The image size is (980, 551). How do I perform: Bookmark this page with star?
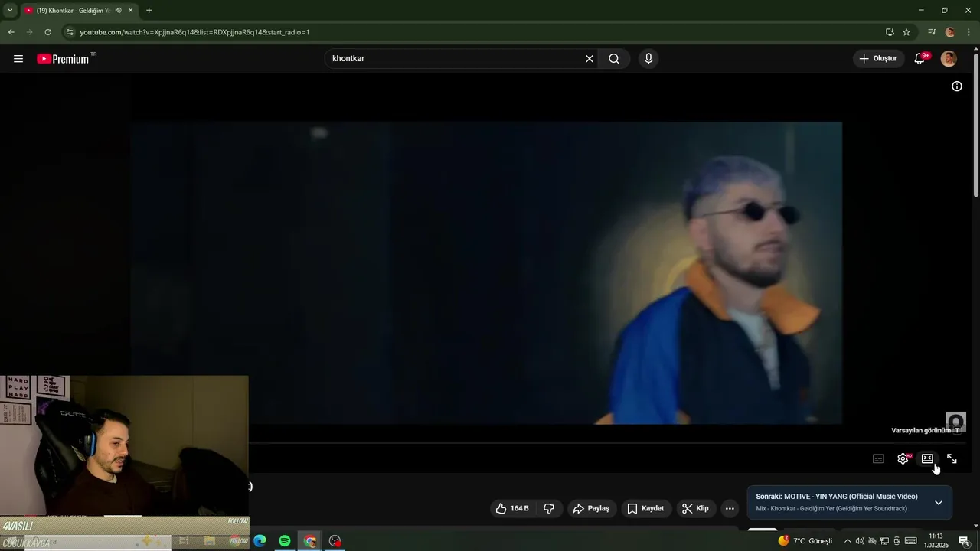[906, 32]
